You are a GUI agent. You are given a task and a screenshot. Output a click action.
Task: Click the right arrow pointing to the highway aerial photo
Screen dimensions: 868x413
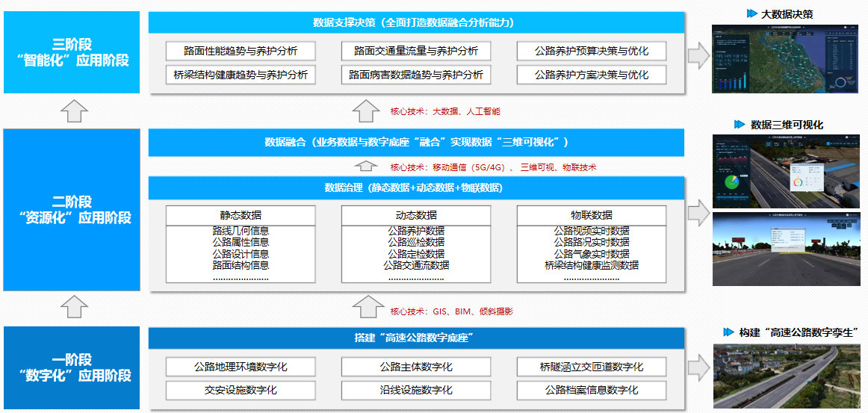(x=698, y=367)
